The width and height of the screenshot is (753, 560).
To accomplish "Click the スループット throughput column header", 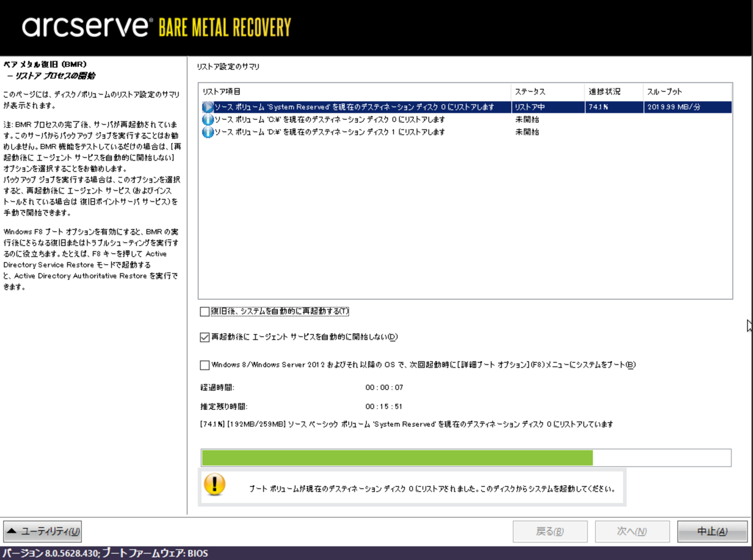I will pyautogui.click(x=664, y=91).
